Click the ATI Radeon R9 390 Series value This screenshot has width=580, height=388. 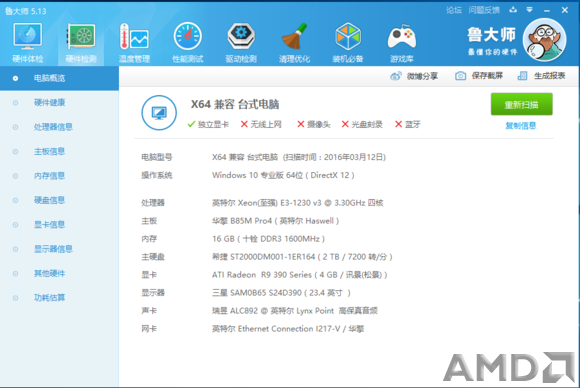[x=299, y=275]
